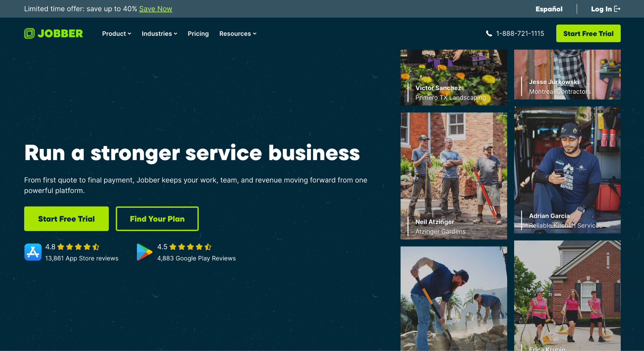This screenshot has height=351, width=644.
Task: Click the 'Run a stronger service business' headline
Action: pos(192,153)
